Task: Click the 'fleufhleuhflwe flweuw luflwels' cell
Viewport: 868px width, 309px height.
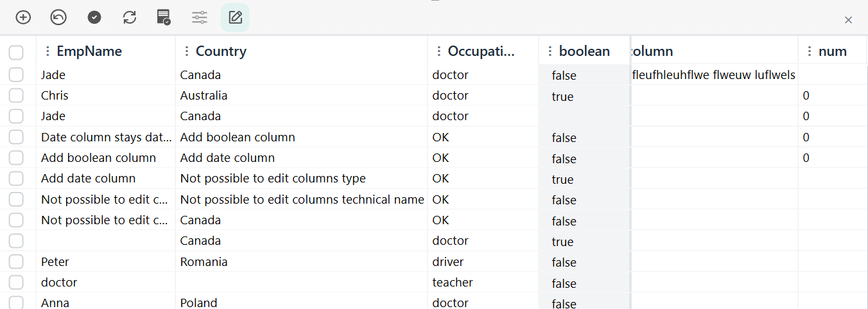Action: 714,75
